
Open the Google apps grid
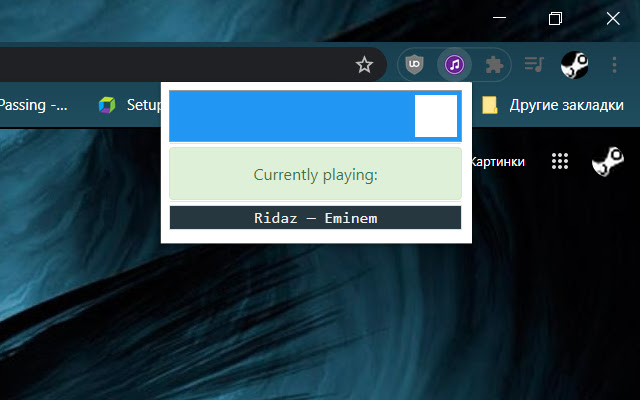click(560, 161)
